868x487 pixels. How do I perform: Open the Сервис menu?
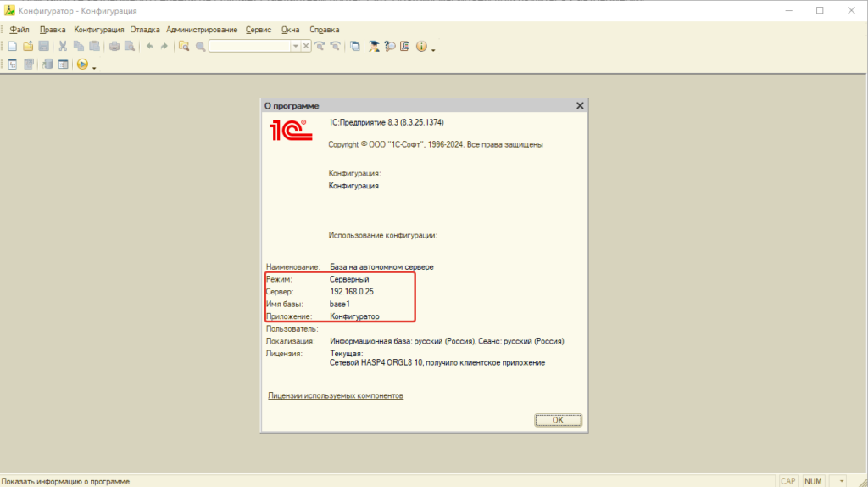coord(259,30)
